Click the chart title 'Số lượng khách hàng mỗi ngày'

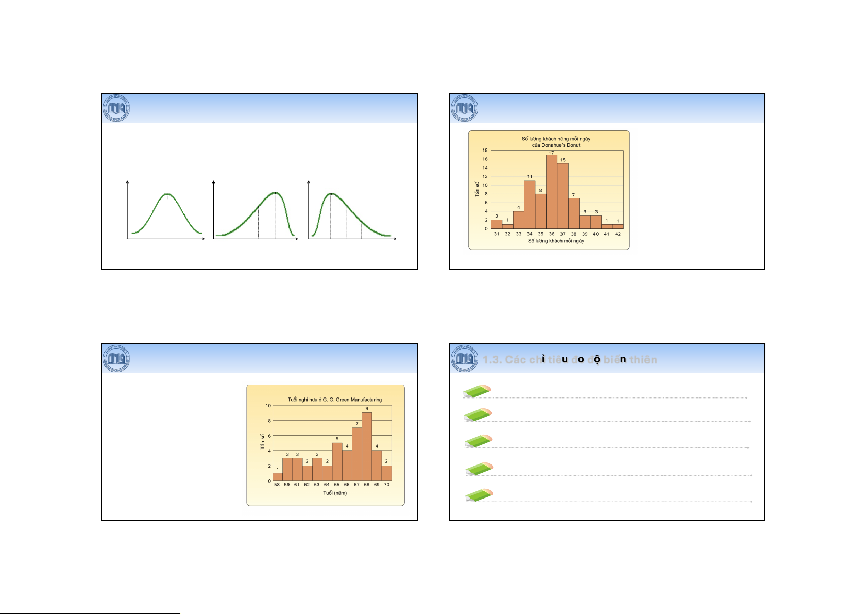(x=556, y=139)
